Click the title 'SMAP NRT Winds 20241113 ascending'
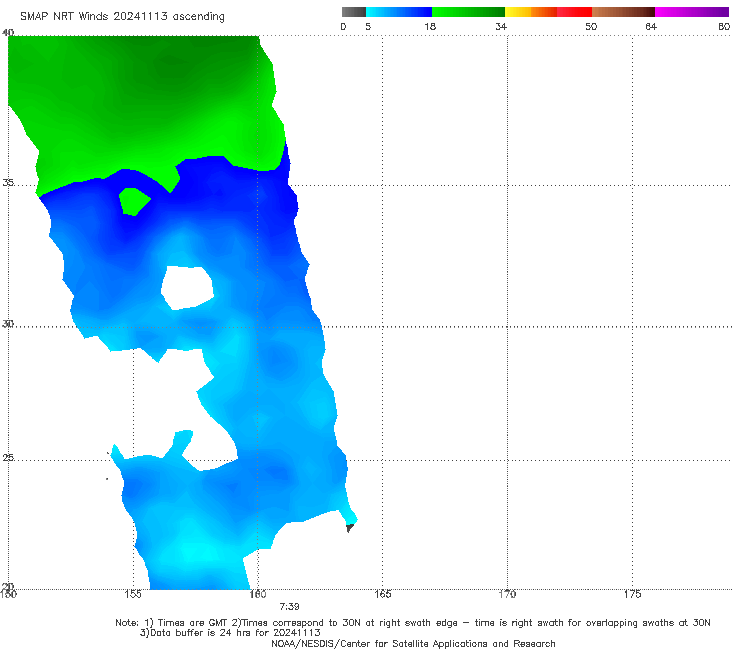Image resolution: width=740 pixels, height=650 pixels. pyautogui.click(x=122, y=17)
